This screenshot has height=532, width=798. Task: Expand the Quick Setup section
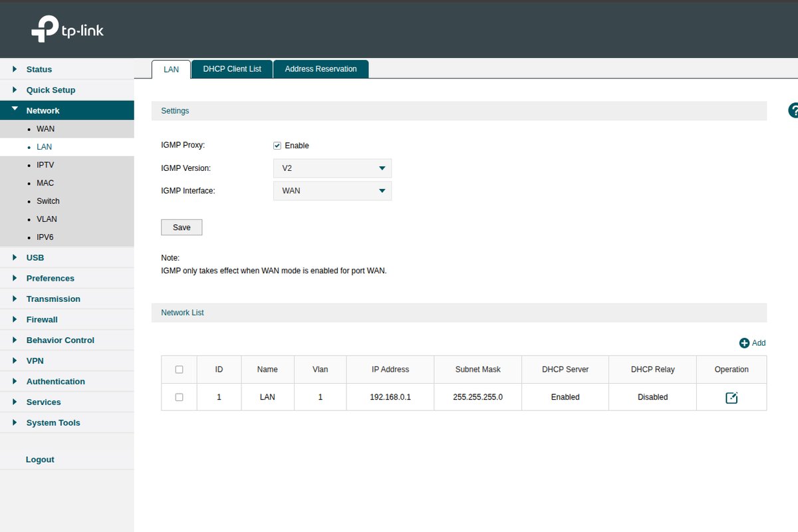tap(66, 90)
